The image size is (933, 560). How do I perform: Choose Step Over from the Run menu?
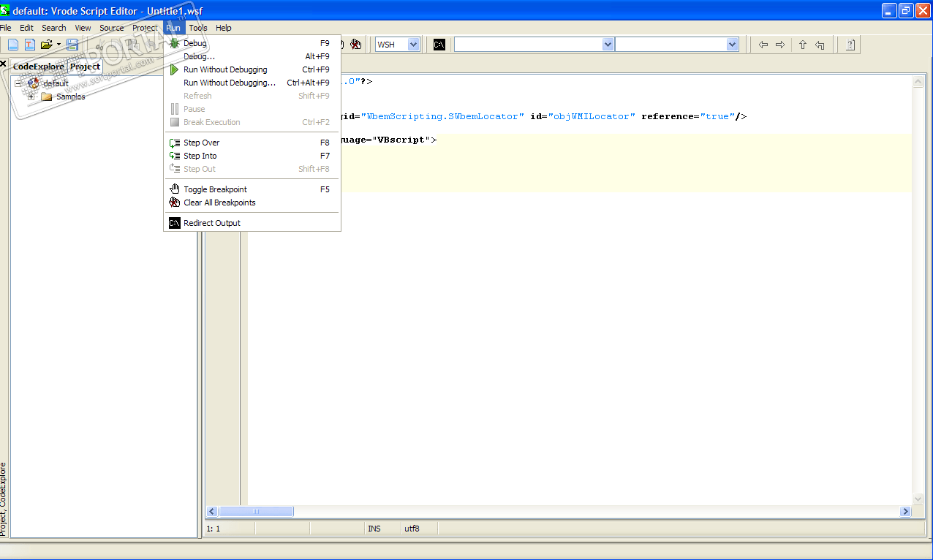(x=252, y=143)
